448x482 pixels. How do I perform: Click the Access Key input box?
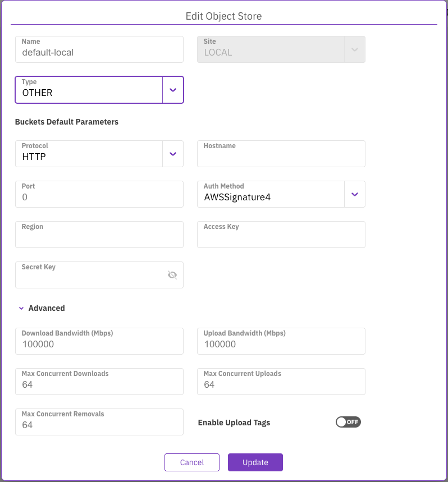[x=281, y=238]
